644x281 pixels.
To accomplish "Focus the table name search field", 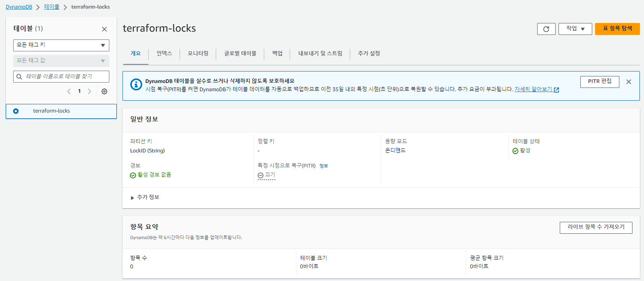I will coord(61,77).
